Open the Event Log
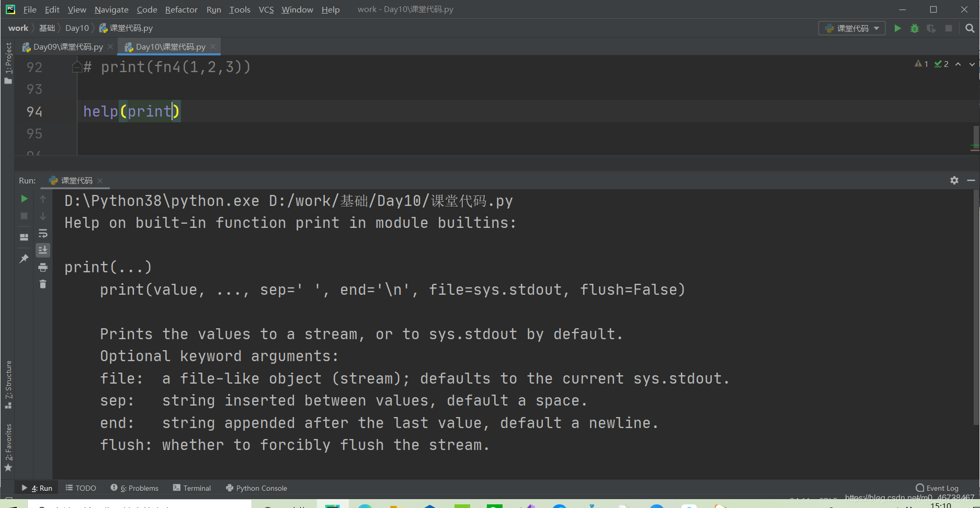 pyautogui.click(x=937, y=488)
